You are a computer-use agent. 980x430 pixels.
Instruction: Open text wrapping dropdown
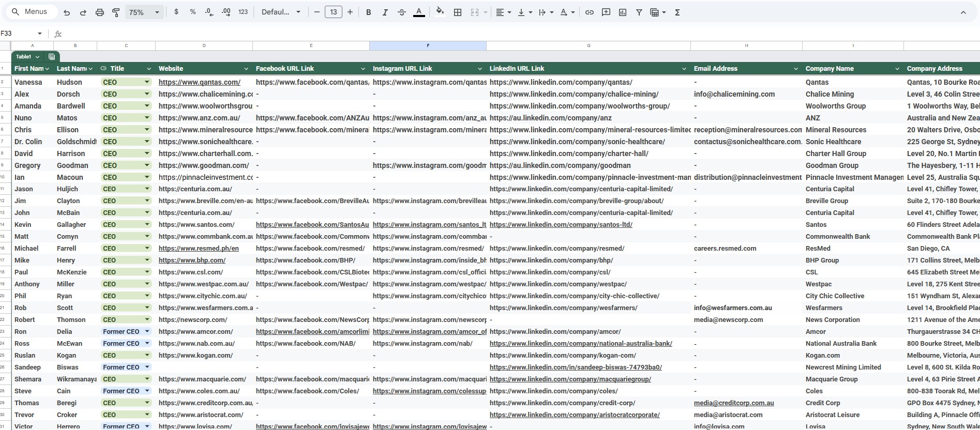point(546,12)
